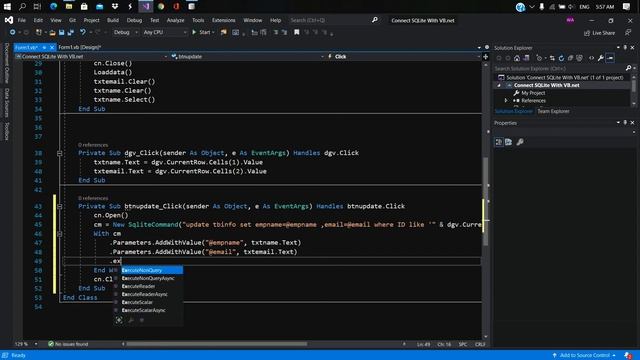Open the btnupdate object dropdown

[247, 57]
